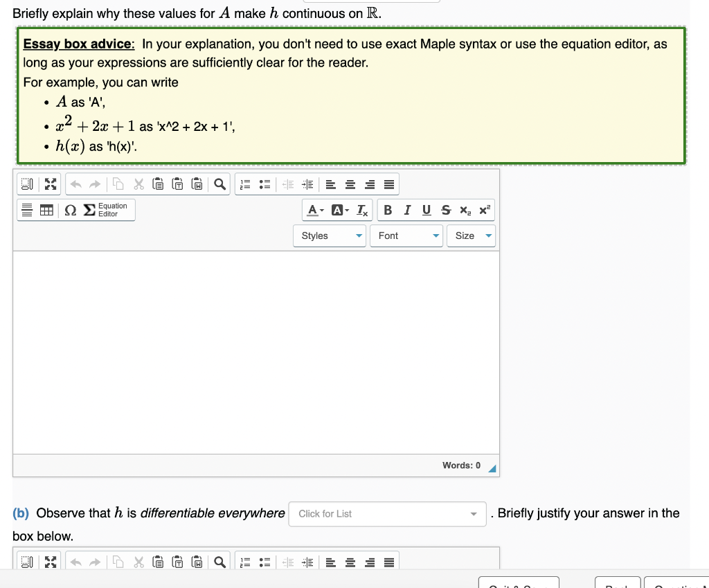Open the Size dropdown

471,235
